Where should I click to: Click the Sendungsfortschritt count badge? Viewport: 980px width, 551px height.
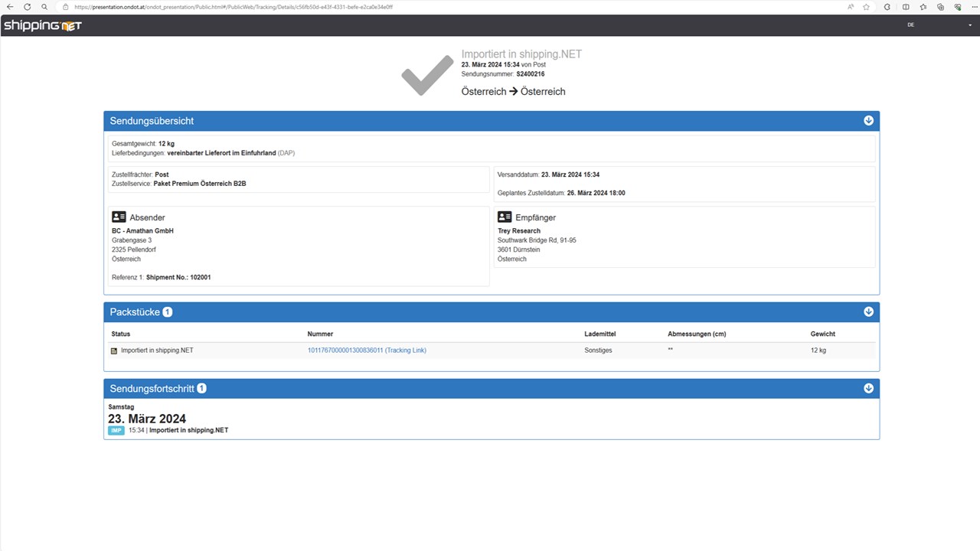(x=201, y=389)
